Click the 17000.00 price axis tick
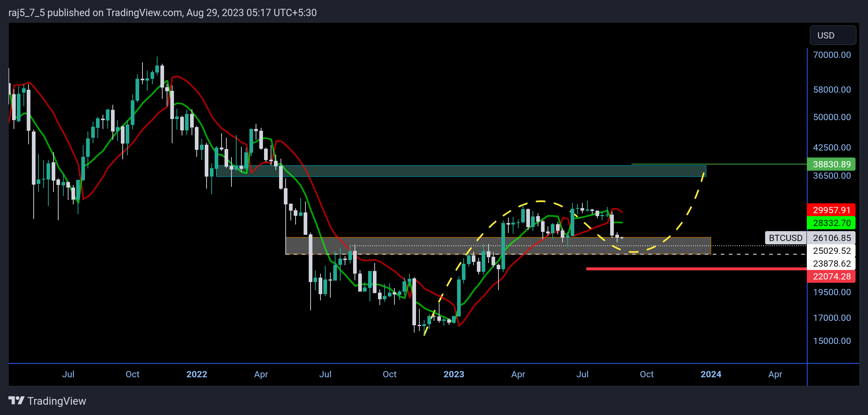This screenshot has height=415, width=868. [x=832, y=318]
